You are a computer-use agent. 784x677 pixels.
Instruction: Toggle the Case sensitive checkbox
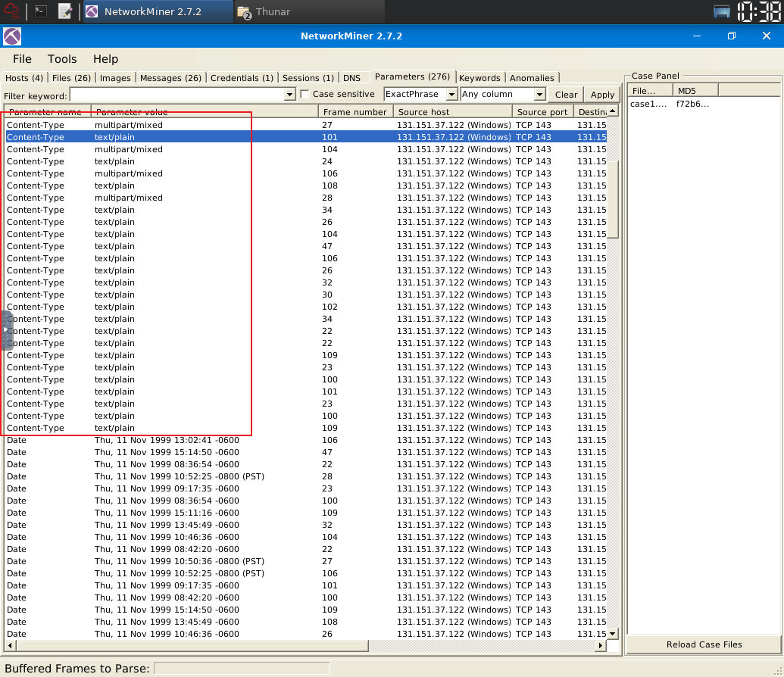pyautogui.click(x=305, y=94)
